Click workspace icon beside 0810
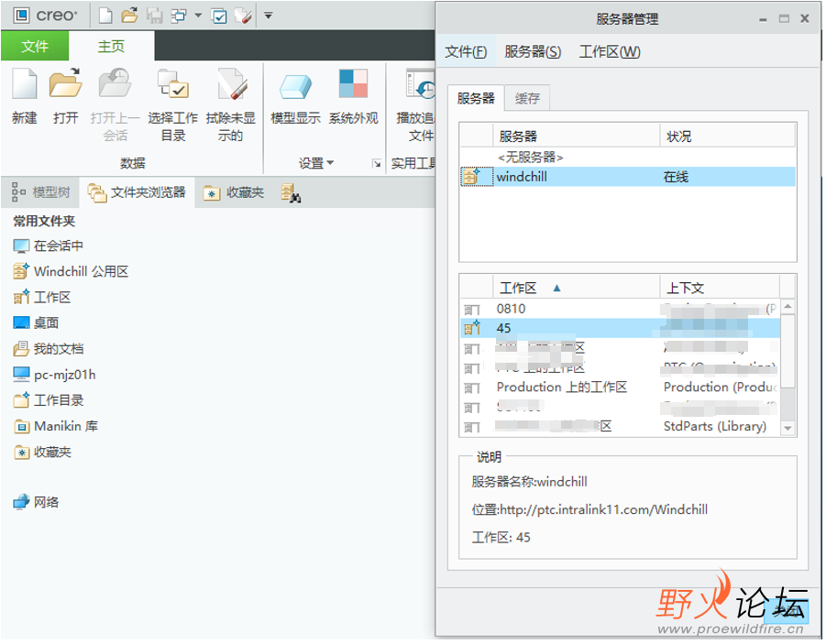The width and height of the screenshot is (826, 644). [472, 309]
